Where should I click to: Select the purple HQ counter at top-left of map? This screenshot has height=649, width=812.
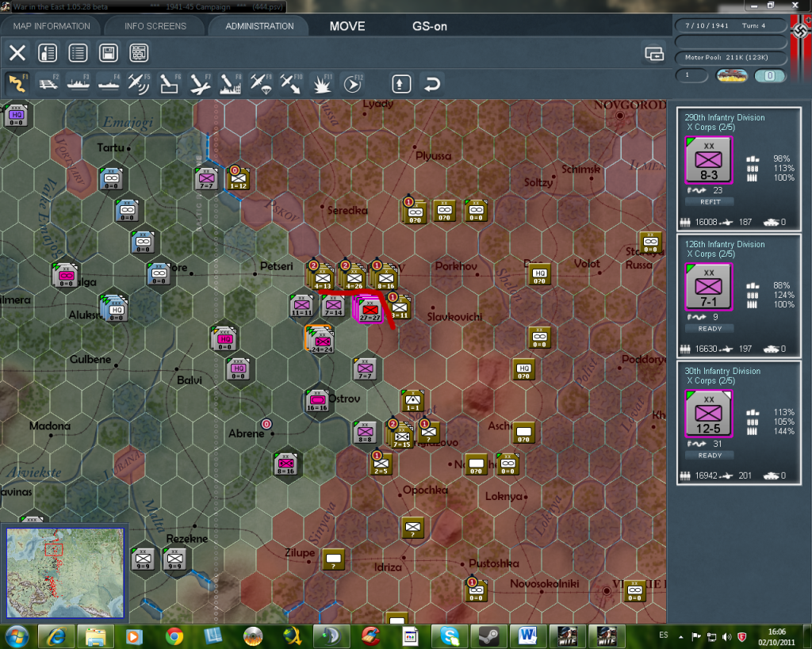point(16,115)
